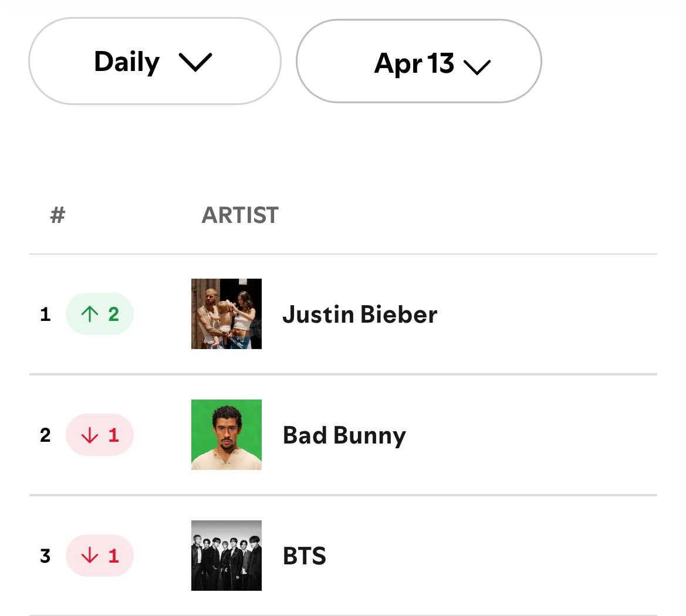Click rank number 2 in the chart
Screen dimensions: 686x616
[45, 435]
